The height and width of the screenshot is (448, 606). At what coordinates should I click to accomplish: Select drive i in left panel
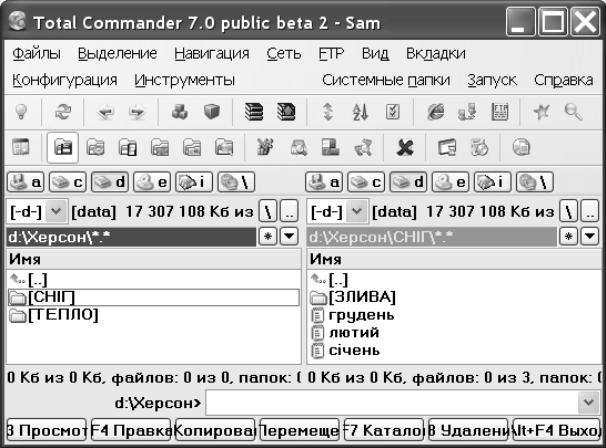point(194,182)
